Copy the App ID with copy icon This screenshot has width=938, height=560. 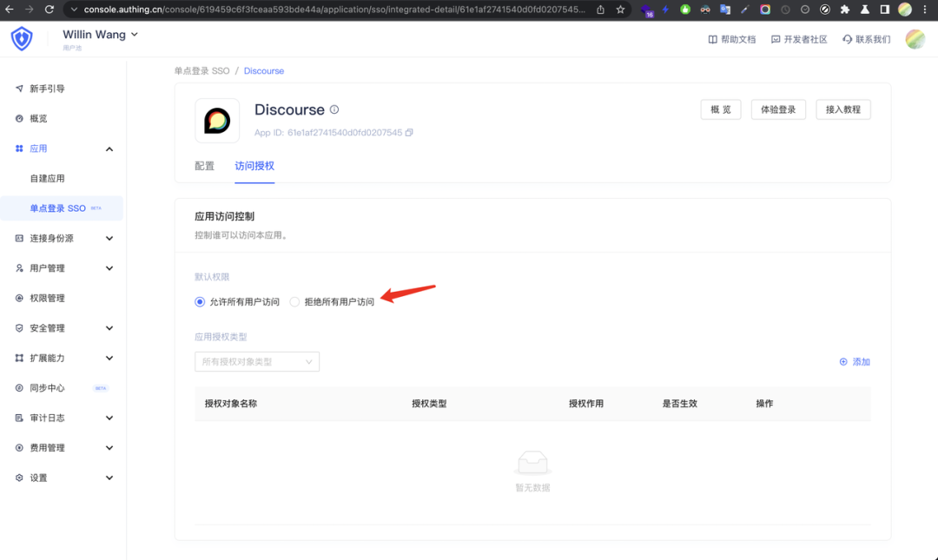click(x=409, y=132)
